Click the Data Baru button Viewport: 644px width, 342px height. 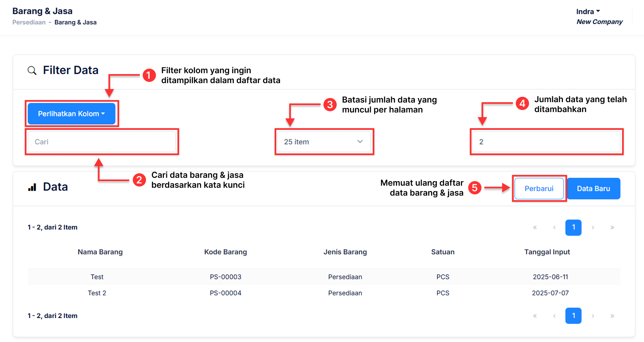tap(593, 189)
